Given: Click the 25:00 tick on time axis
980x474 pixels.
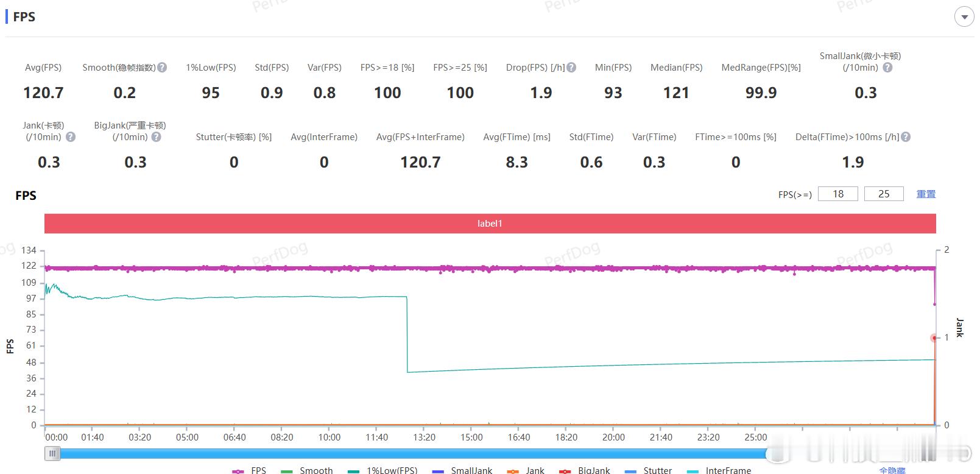Looking at the screenshot, I should (x=756, y=437).
